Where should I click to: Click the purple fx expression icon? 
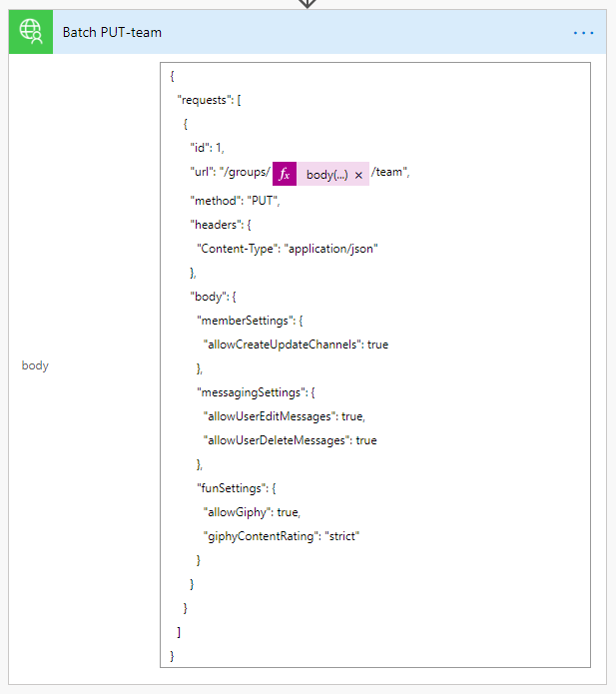tap(285, 174)
